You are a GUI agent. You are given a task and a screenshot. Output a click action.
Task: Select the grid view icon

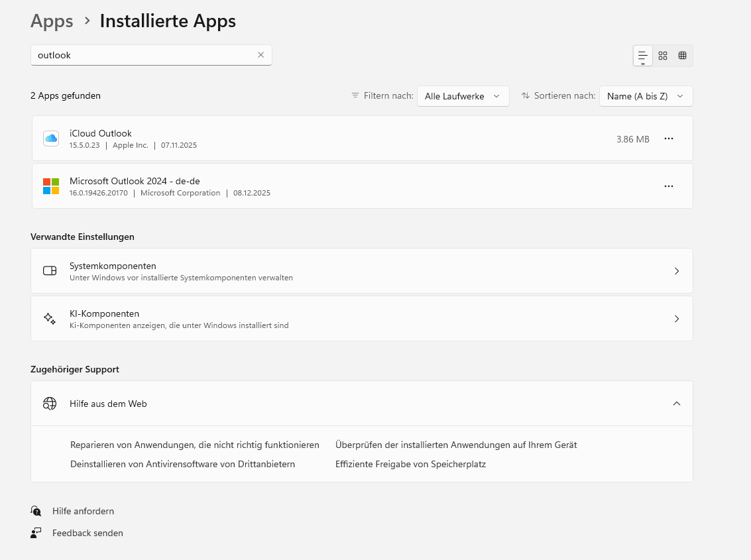[x=662, y=56]
